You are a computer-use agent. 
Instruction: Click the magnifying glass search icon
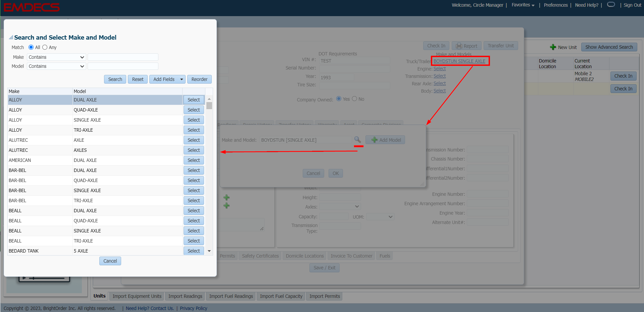point(357,139)
